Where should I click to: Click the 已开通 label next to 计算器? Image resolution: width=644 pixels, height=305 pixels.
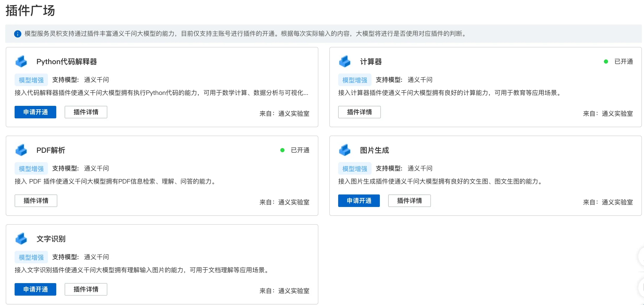coord(623,61)
